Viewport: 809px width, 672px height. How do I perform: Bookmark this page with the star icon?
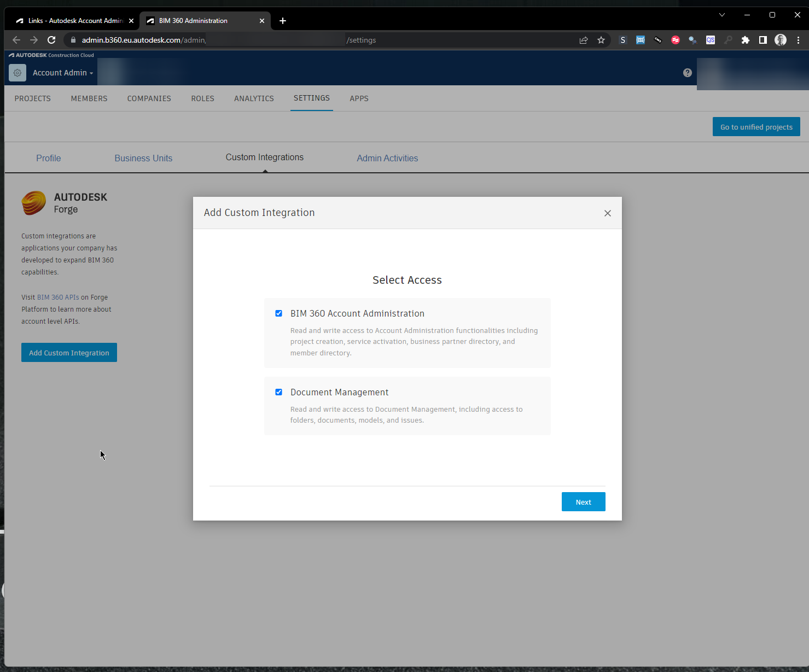tap(601, 40)
